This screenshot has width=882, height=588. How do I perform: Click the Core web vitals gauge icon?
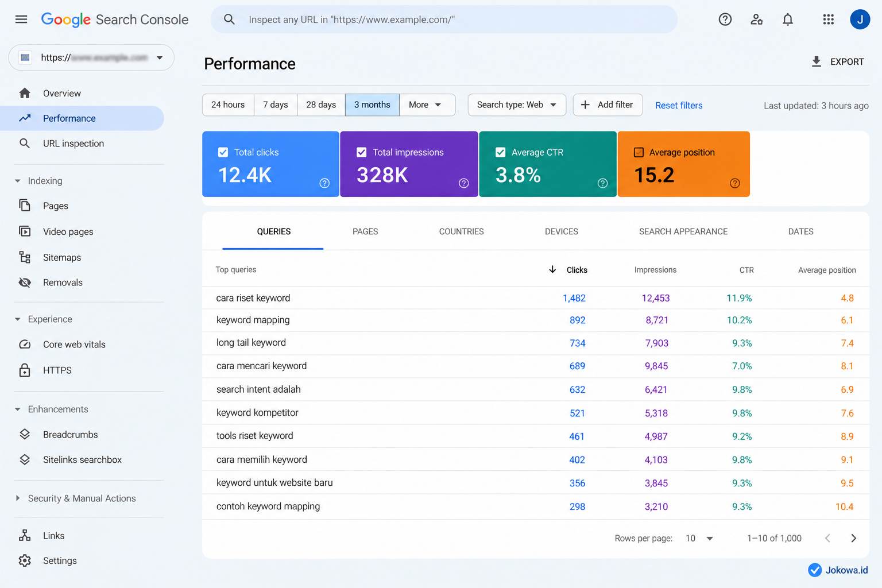[x=25, y=345]
